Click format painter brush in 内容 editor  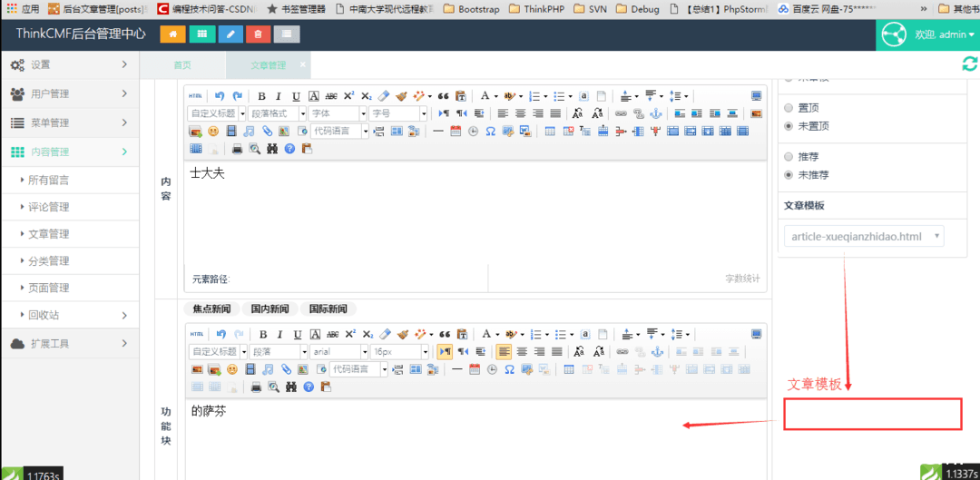402,96
